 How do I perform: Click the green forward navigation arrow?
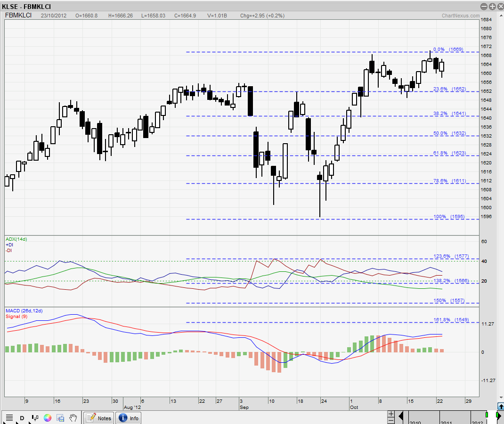499,416
